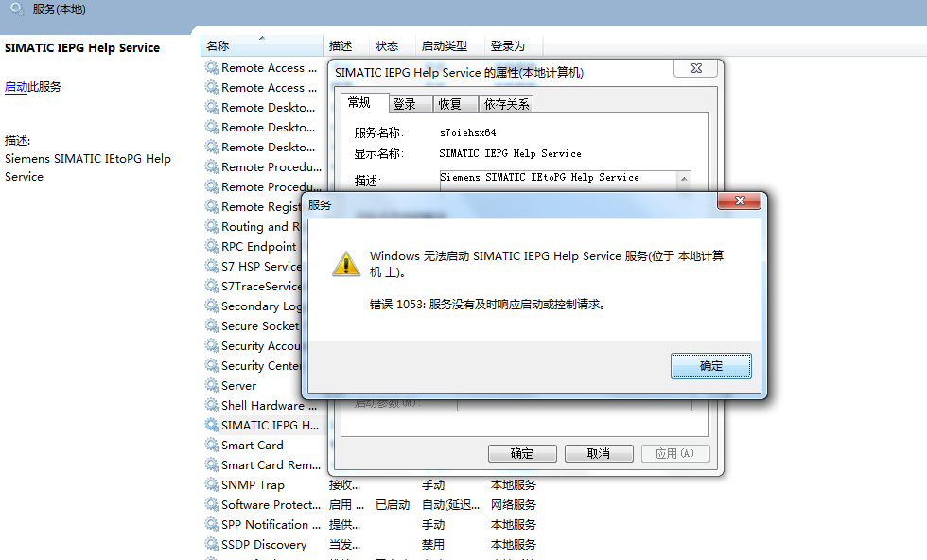Close the 服务 error dialog with the red X
927x560 pixels.
pyautogui.click(x=739, y=201)
